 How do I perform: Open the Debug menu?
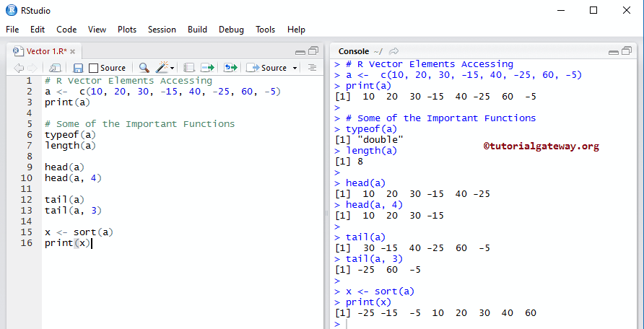pyautogui.click(x=231, y=30)
